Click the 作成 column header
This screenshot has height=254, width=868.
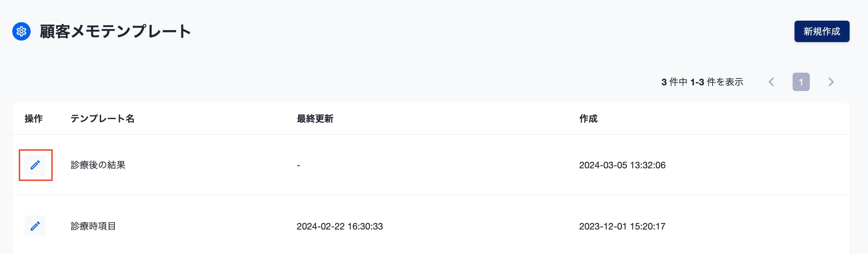[588, 119]
